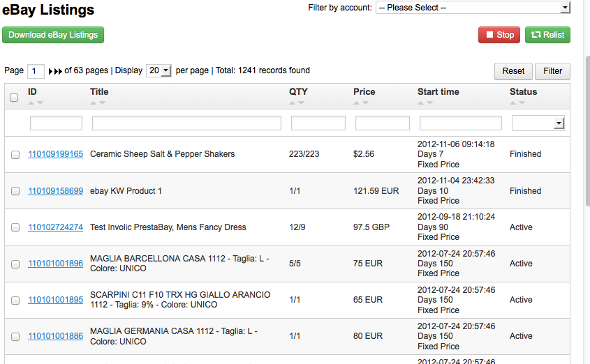
Task: Click the page number input field
Action: 36,71
